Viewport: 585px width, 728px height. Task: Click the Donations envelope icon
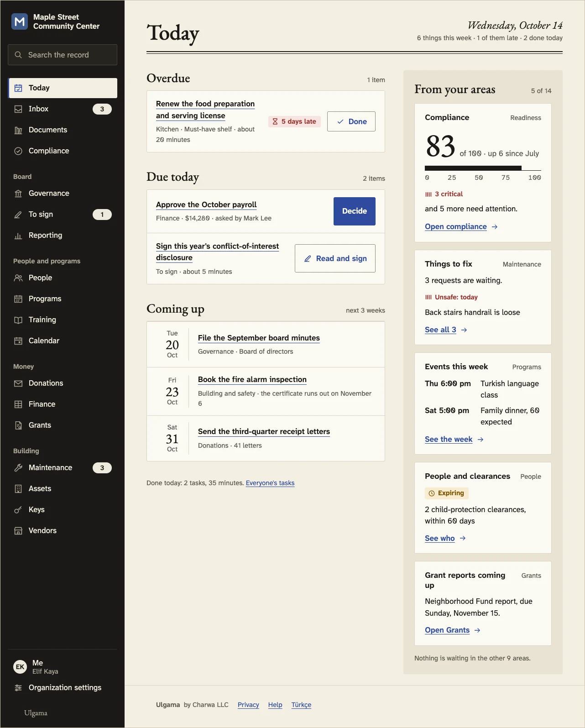[x=18, y=383]
